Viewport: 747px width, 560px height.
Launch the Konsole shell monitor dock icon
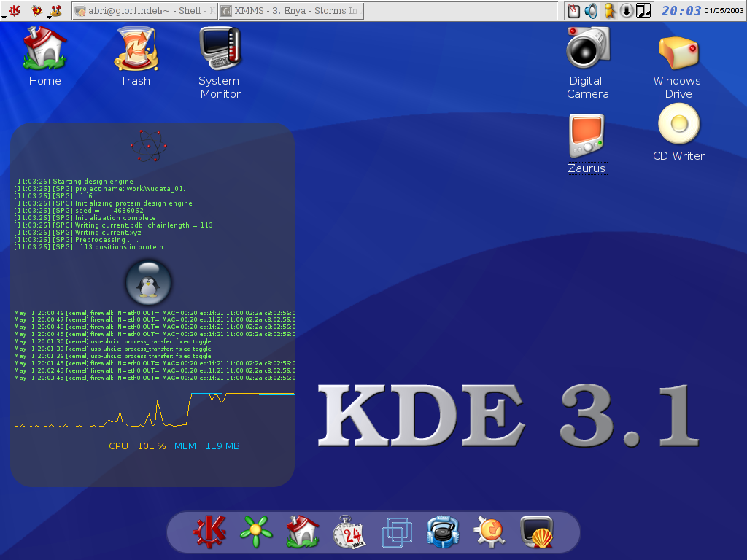pos(537,532)
